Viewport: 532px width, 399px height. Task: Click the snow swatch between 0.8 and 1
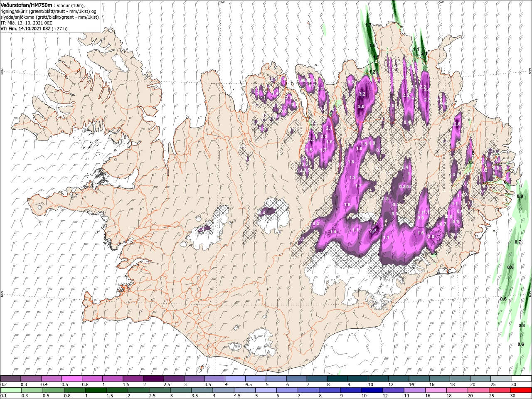92,379
